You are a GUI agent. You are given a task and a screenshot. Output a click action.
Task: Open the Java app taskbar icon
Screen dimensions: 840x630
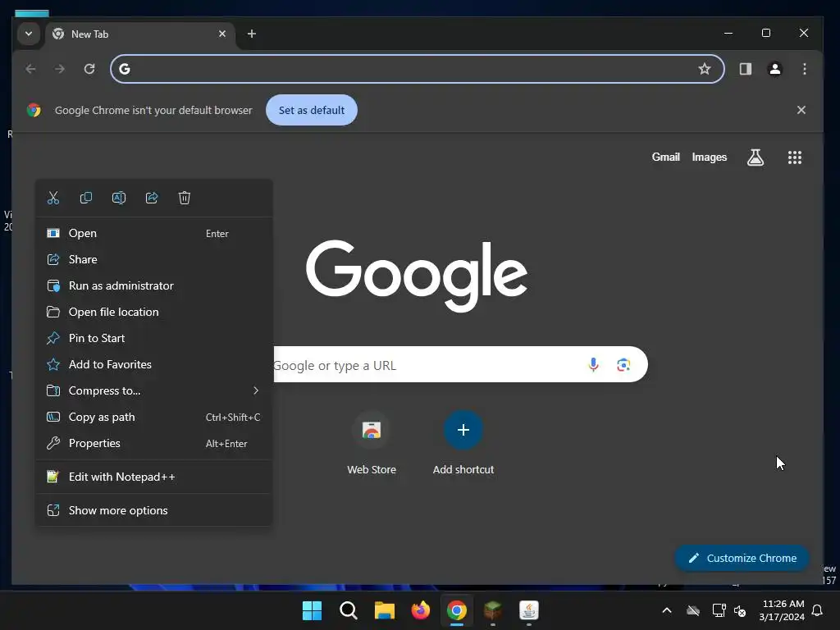[x=529, y=610]
